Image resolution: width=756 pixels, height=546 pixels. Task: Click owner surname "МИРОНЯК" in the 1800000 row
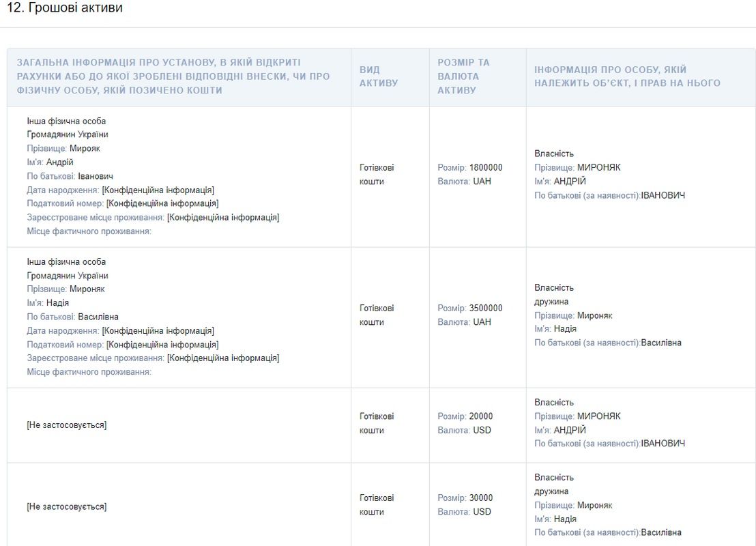(598, 167)
